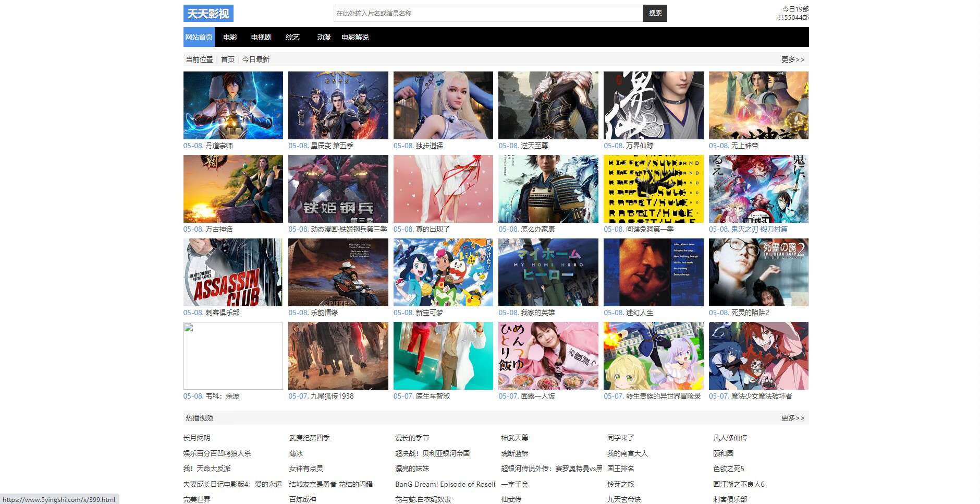Viewport: 980px width, 504px height.
Task: Open 超决战！贝利亚银河帝国 link
Action: click(x=433, y=453)
